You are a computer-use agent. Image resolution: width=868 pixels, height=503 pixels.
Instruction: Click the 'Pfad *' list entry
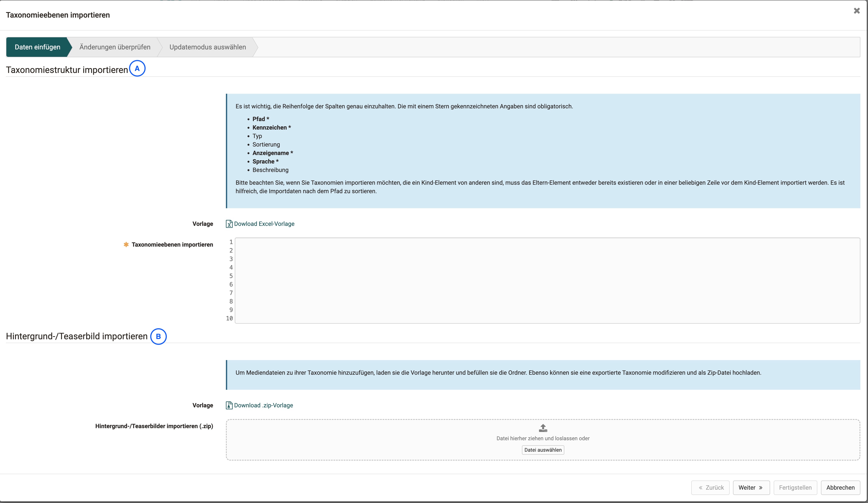point(261,119)
